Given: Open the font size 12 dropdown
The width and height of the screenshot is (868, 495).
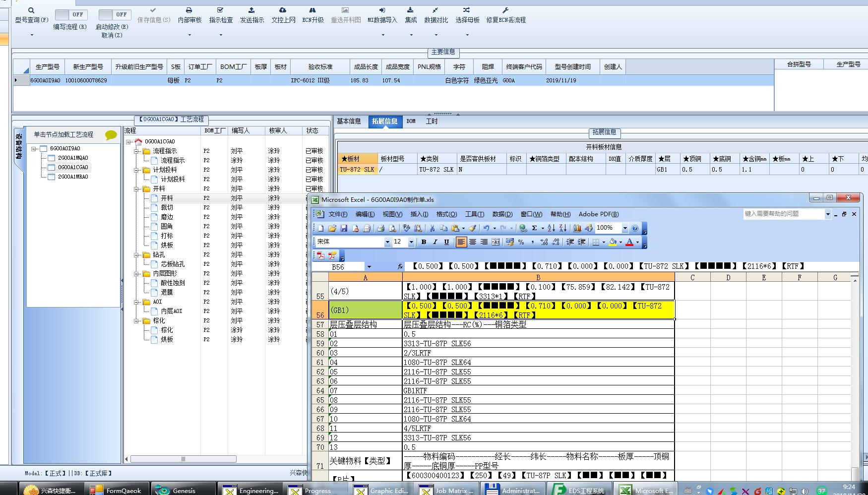Looking at the screenshot, I should [x=411, y=242].
